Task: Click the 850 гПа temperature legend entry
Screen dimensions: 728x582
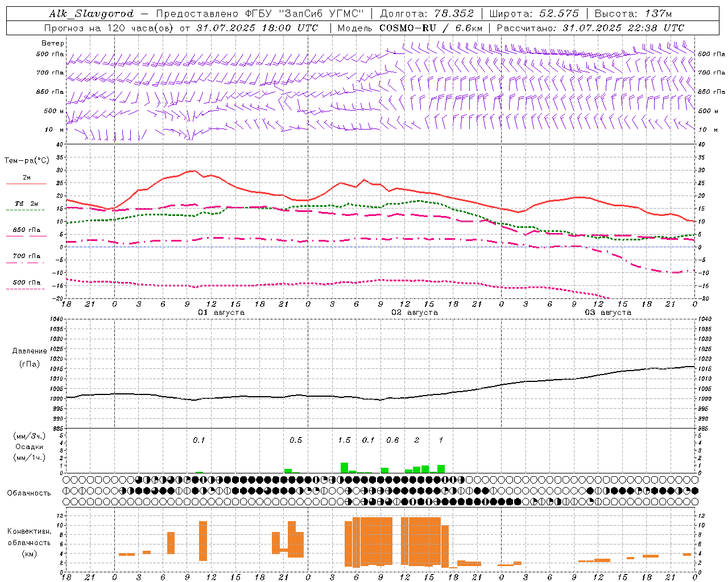Action: (x=26, y=230)
